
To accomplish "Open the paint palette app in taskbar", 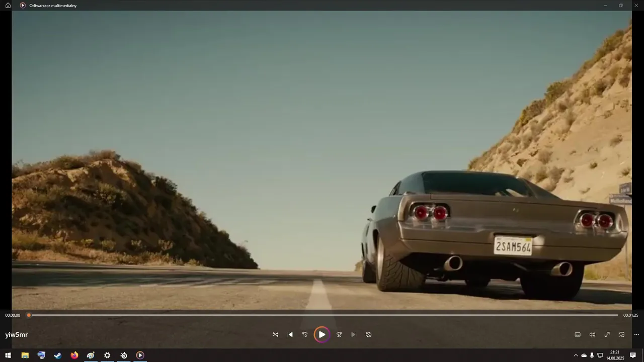I will (91, 355).
